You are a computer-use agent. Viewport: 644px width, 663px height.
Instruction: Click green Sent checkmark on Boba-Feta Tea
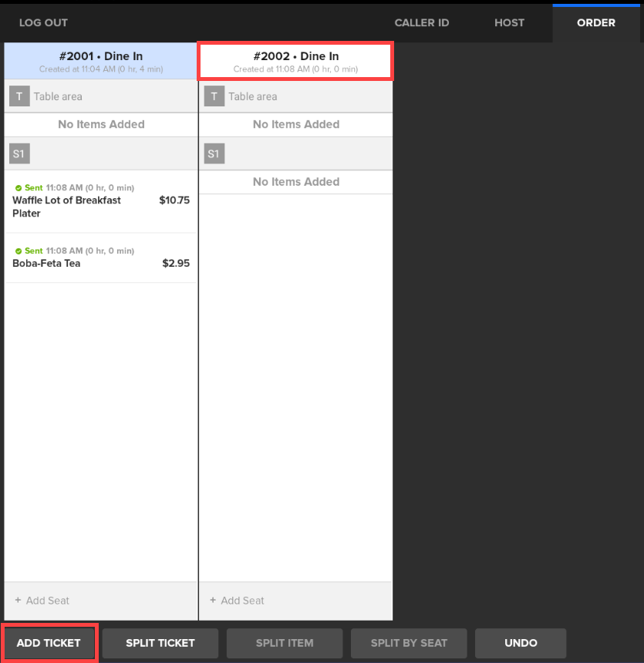pyautogui.click(x=19, y=251)
